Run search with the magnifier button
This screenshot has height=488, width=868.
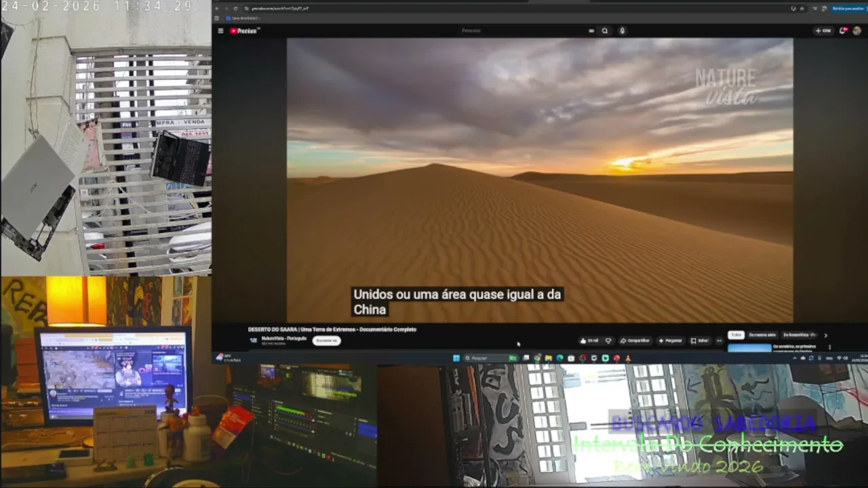pyautogui.click(x=605, y=30)
